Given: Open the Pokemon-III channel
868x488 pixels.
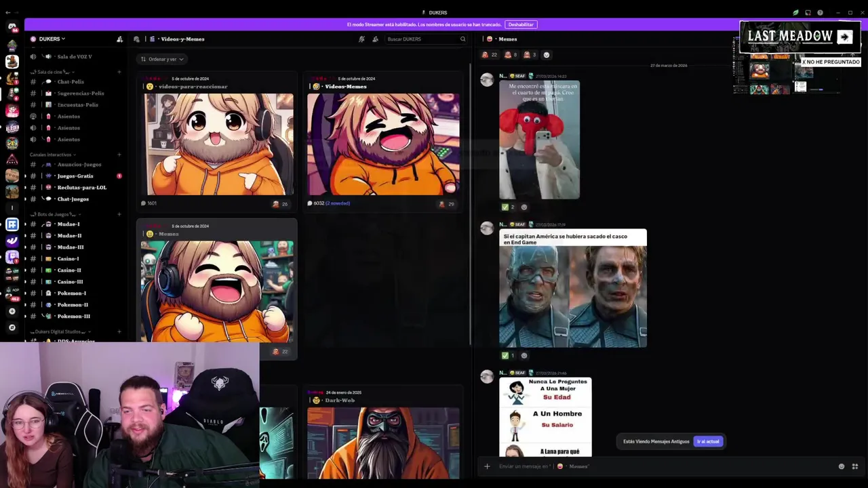Looking at the screenshot, I should [75, 317].
